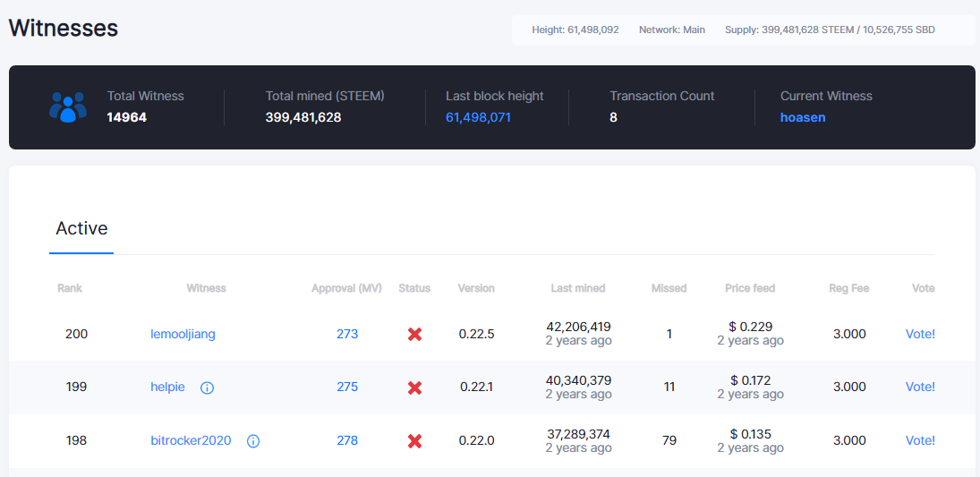Click approval value 278
This screenshot has width=980, height=477.
(x=347, y=440)
